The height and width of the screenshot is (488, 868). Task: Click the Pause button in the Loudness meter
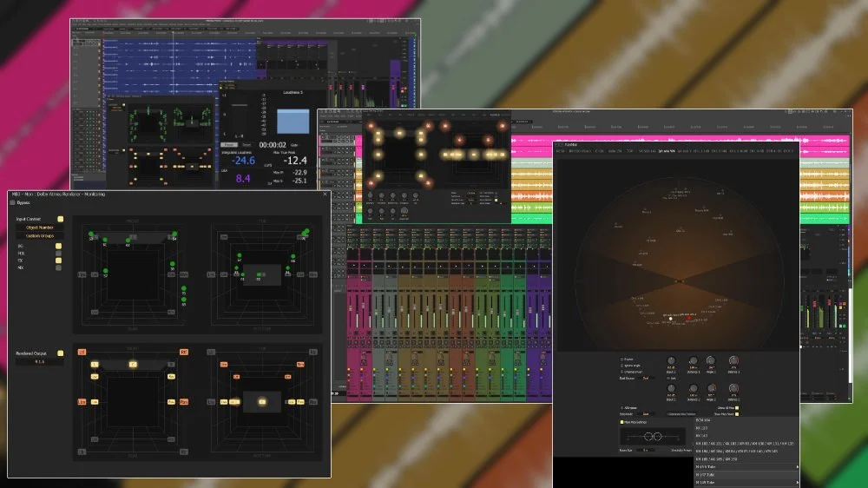(x=229, y=144)
